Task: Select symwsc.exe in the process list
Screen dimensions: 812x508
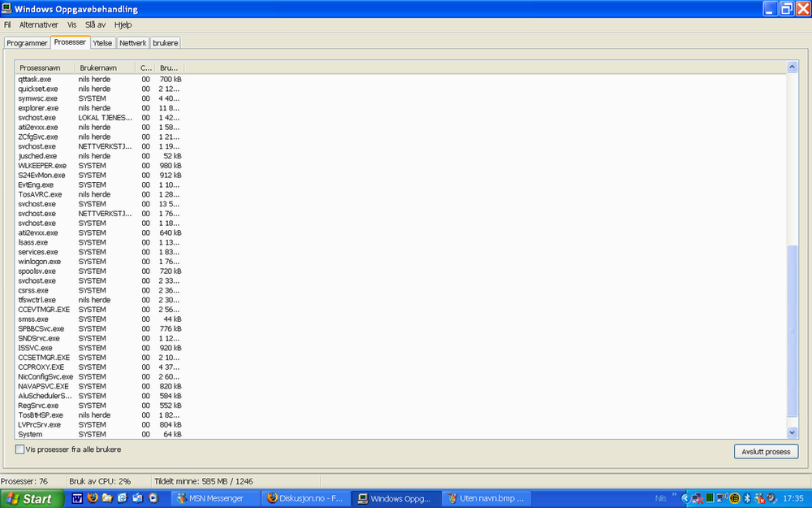Action: pyautogui.click(x=99, y=98)
